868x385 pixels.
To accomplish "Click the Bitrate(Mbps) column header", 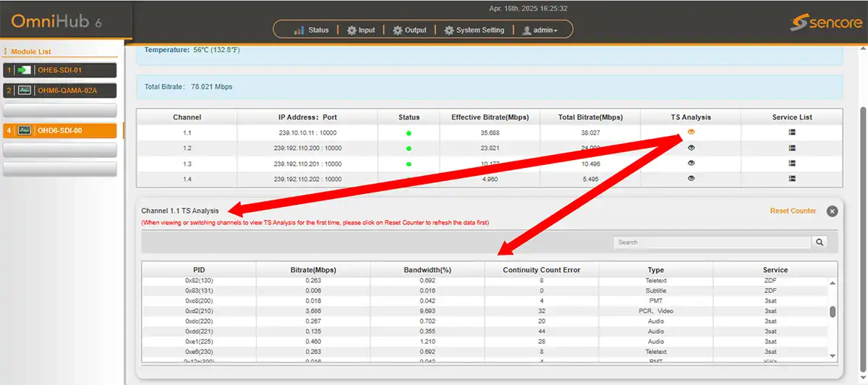I will point(313,270).
